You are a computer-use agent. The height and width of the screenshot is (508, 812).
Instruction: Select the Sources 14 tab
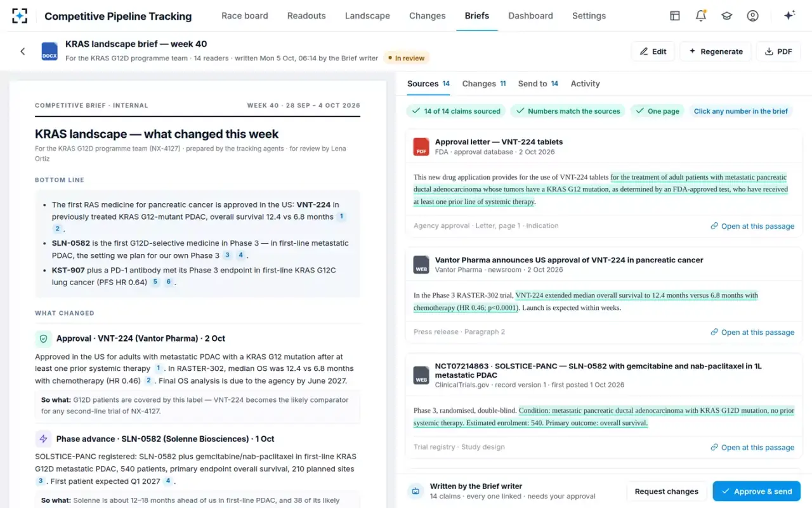click(429, 84)
